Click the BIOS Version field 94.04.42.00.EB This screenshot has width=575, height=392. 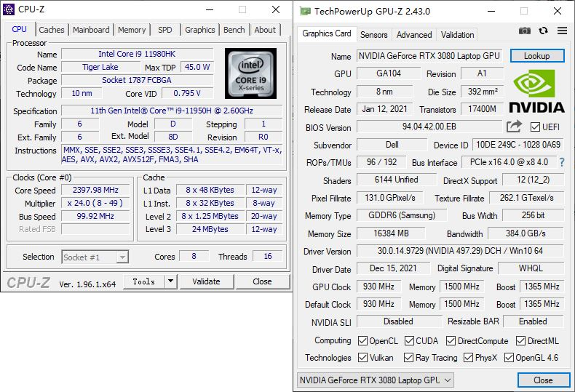tap(429, 127)
